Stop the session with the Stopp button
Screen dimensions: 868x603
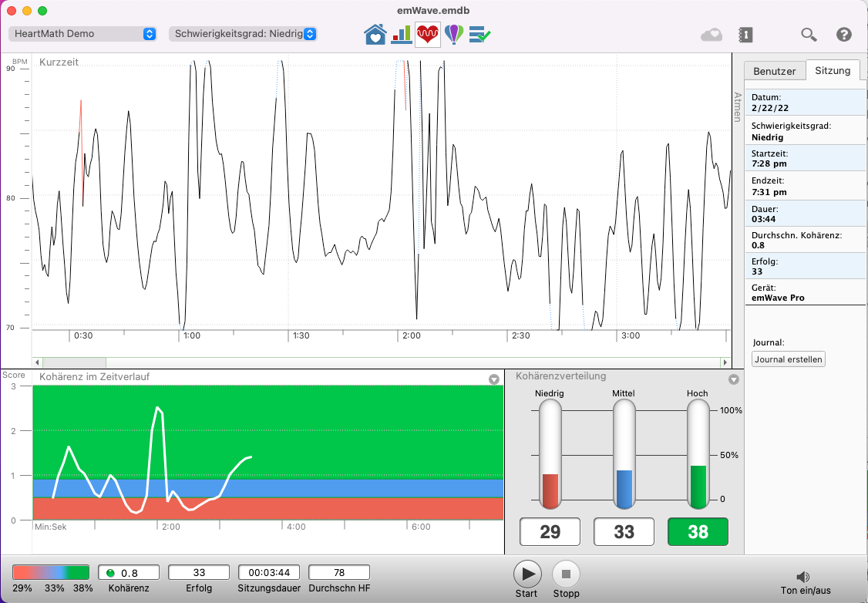(x=566, y=574)
